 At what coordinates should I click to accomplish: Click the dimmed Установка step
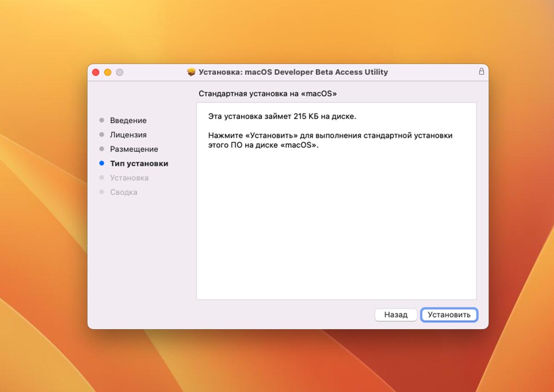(x=129, y=178)
